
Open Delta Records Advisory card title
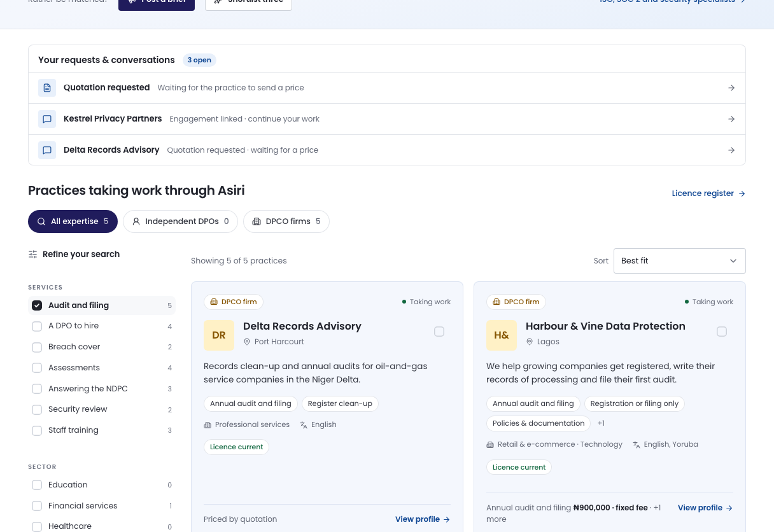tap(302, 326)
